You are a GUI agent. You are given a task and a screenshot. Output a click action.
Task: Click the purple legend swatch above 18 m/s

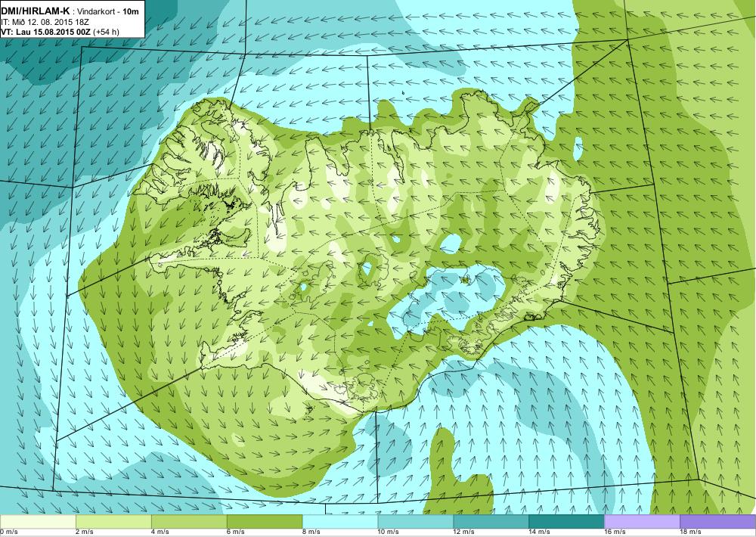718,522
